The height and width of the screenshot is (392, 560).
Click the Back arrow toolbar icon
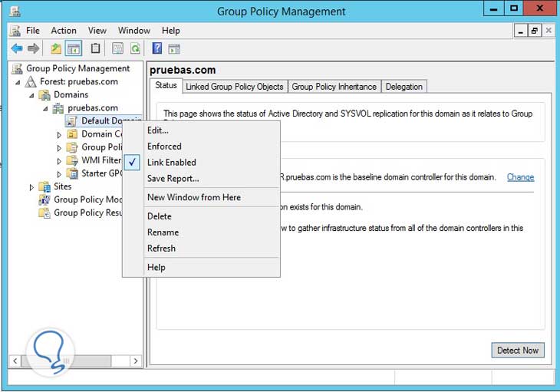(x=17, y=48)
